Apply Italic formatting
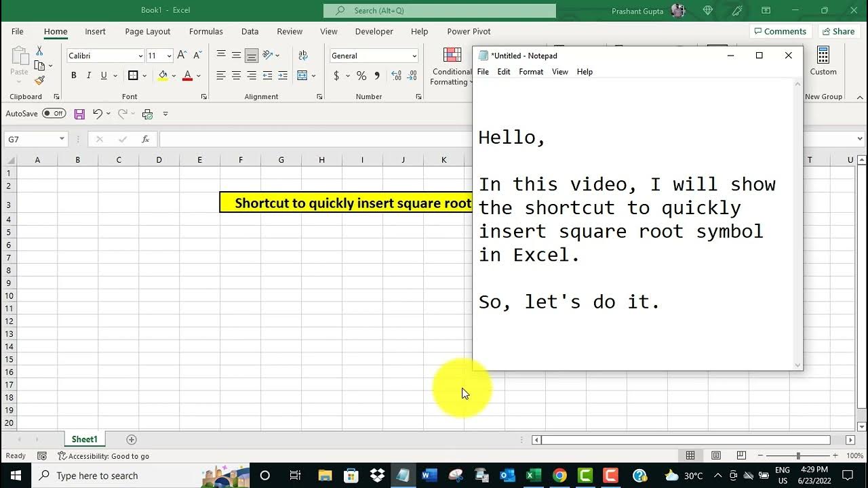The height and width of the screenshot is (488, 868). (88, 76)
